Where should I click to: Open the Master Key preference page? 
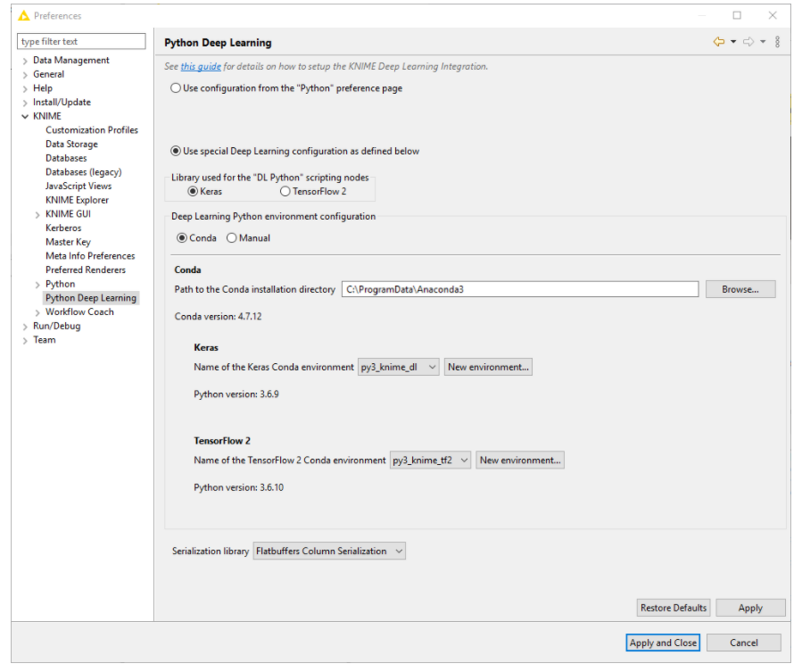click(x=68, y=242)
